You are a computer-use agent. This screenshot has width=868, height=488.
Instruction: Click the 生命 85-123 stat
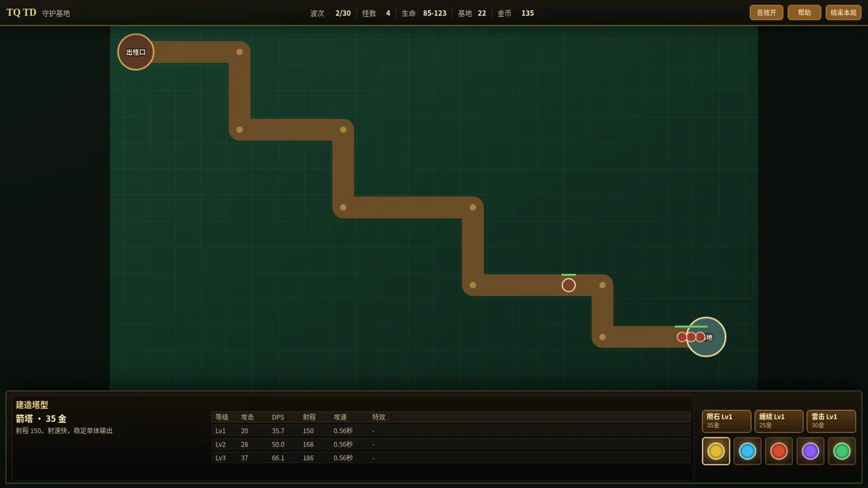click(x=424, y=14)
